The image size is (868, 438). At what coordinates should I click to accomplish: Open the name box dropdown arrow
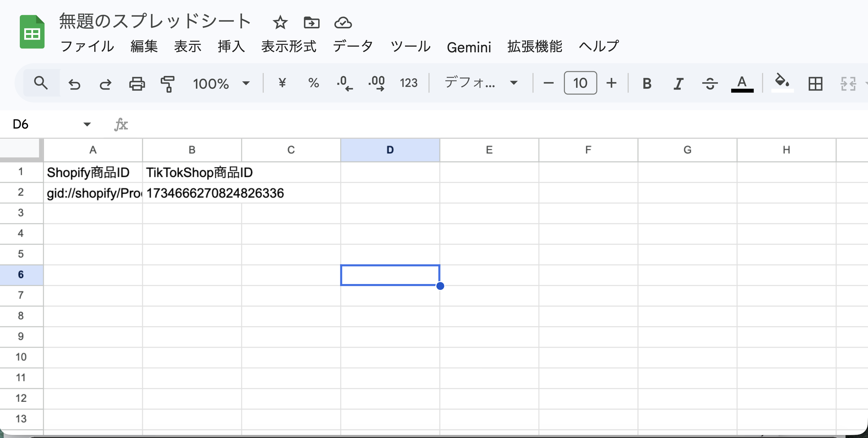coord(87,124)
